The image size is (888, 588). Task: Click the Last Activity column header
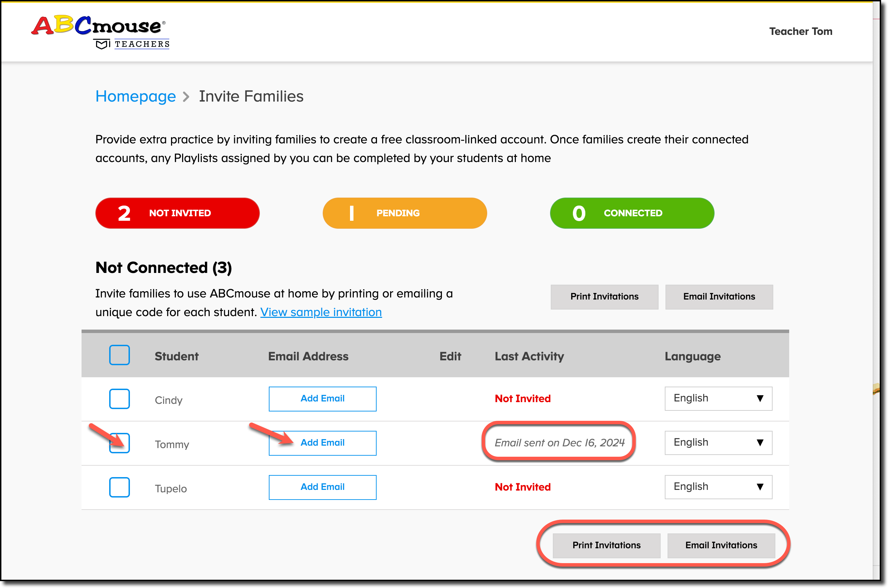coord(529,356)
